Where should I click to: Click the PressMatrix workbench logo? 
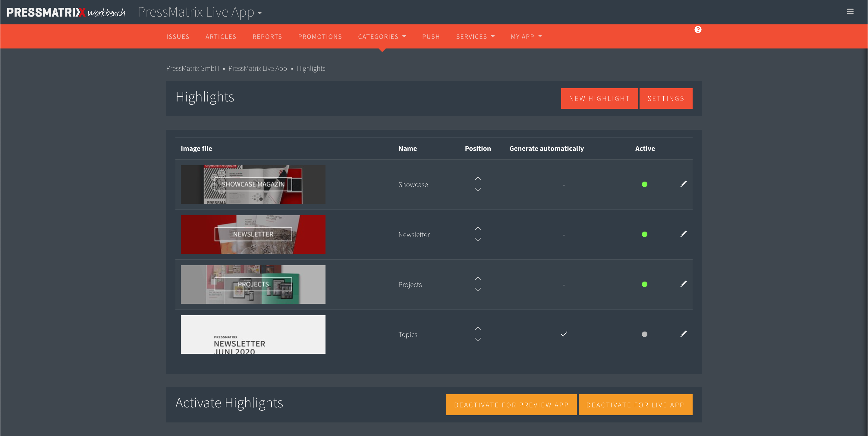[66, 12]
